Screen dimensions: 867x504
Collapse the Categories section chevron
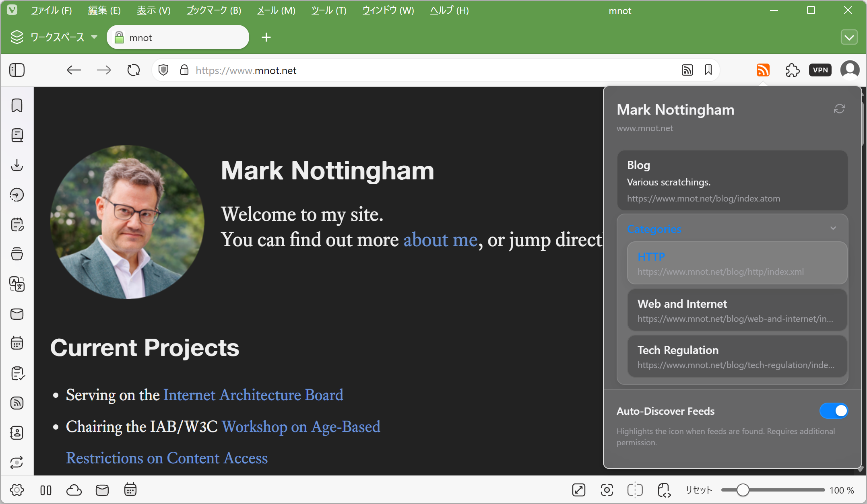pos(833,228)
